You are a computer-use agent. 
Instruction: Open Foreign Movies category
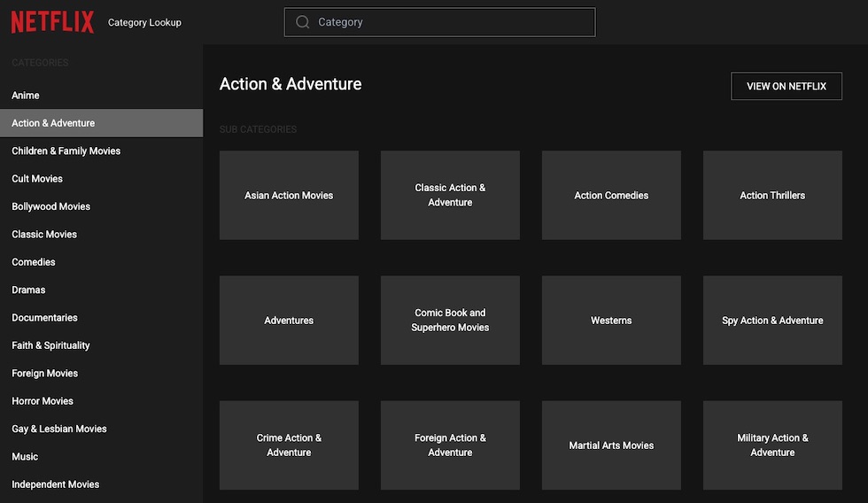(x=101, y=373)
